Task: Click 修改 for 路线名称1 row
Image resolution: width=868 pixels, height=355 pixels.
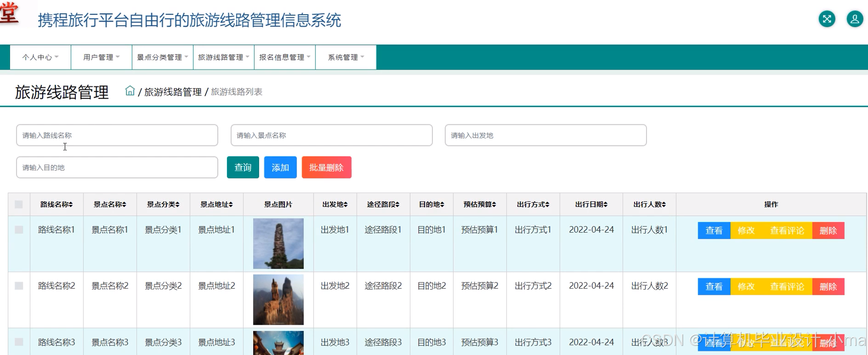Action: [746, 231]
